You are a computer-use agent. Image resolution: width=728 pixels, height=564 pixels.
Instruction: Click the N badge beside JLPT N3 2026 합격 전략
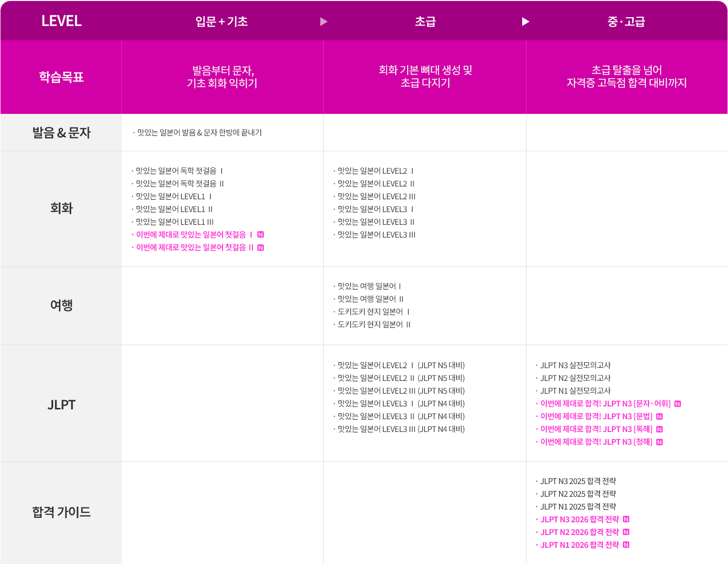[626, 519]
